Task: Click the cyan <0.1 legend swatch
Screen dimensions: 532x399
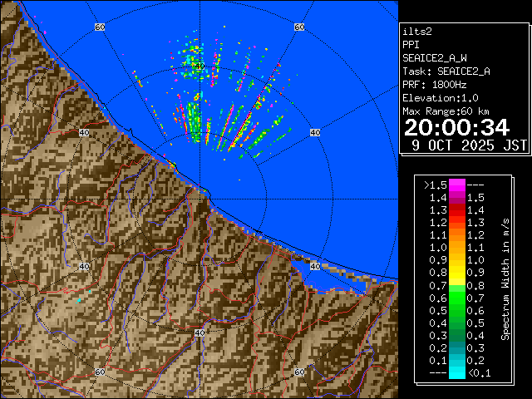Action: [x=456, y=372]
